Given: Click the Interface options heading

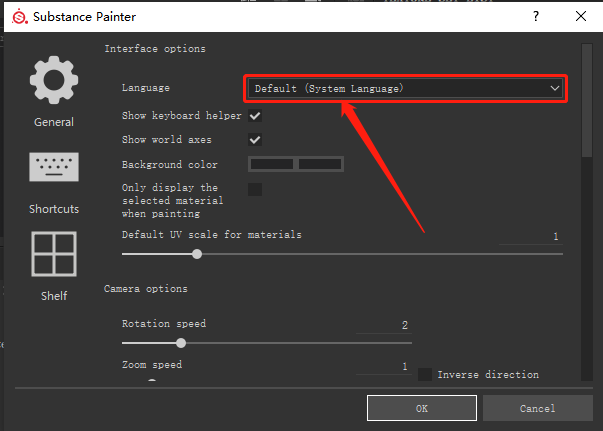Looking at the screenshot, I should pyautogui.click(x=155, y=49).
